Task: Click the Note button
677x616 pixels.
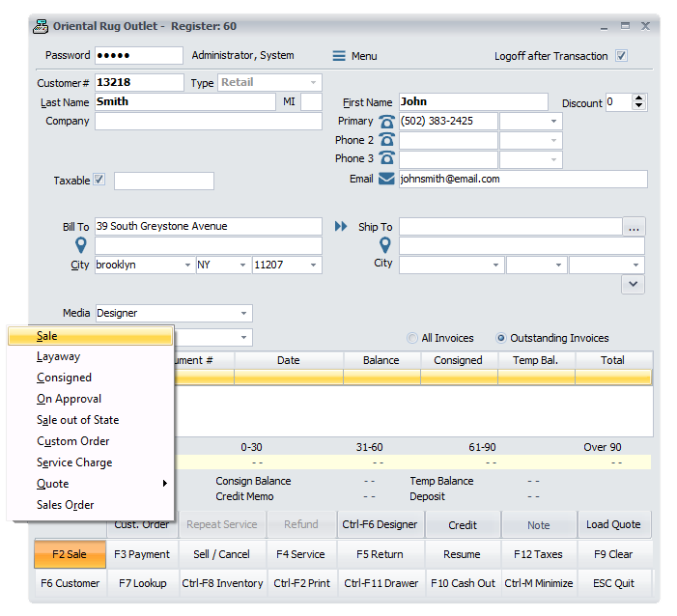Action: pyautogui.click(x=538, y=524)
